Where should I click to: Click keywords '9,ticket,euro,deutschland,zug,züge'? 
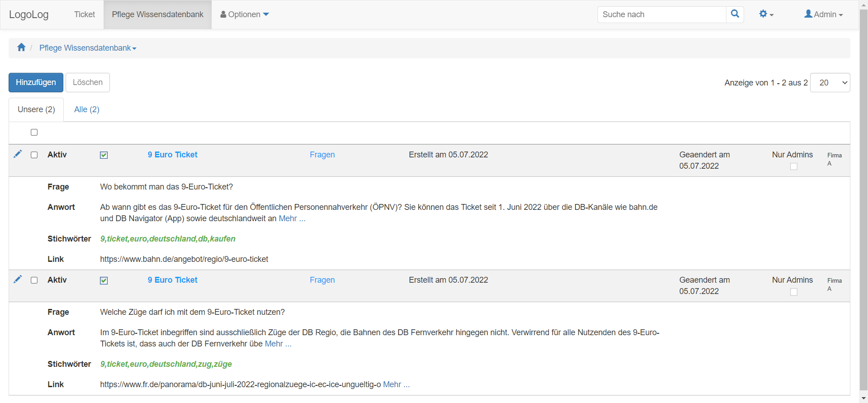pos(166,364)
